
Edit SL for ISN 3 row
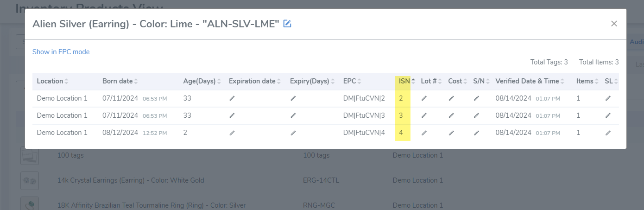pos(608,115)
